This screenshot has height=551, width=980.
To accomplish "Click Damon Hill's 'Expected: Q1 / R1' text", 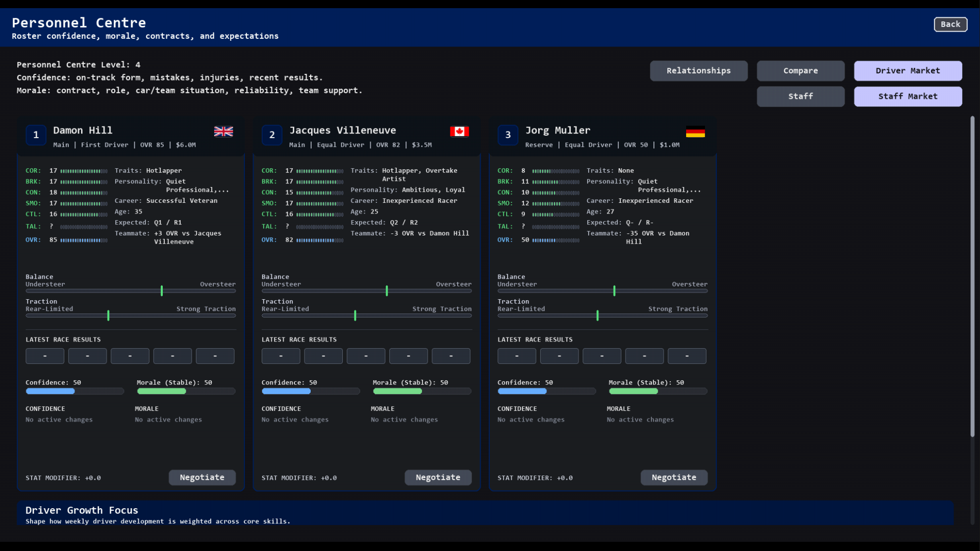I will coord(148,223).
